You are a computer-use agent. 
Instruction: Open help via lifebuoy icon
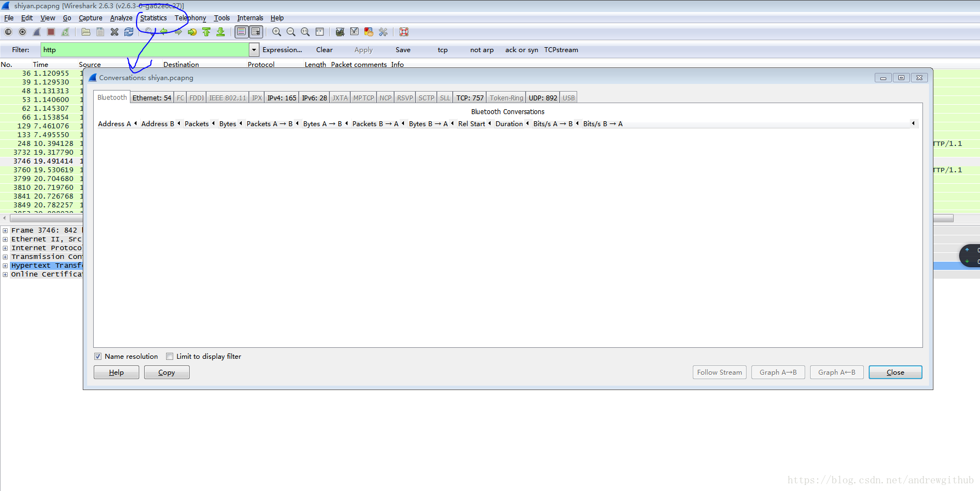[x=404, y=32]
